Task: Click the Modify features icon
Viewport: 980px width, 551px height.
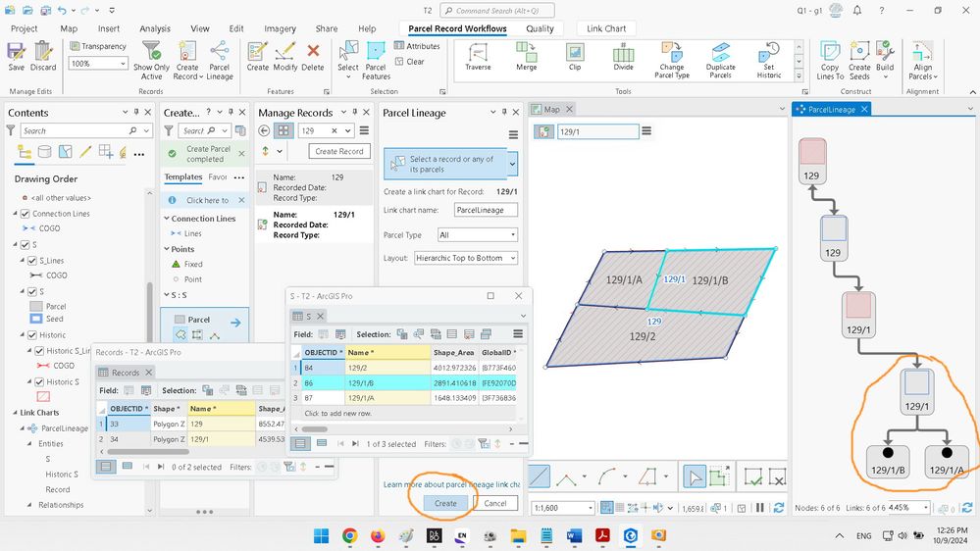Action: [x=285, y=56]
